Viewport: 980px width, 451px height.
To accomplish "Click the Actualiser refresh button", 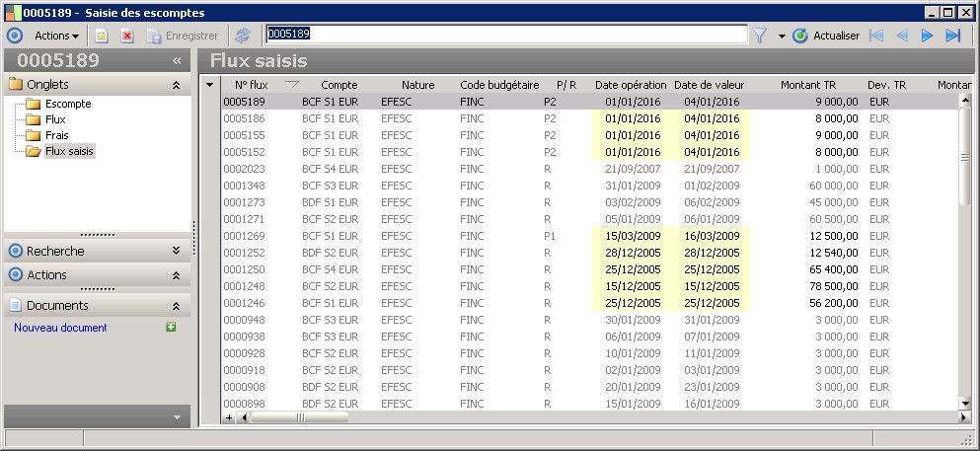I will (826, 36).
